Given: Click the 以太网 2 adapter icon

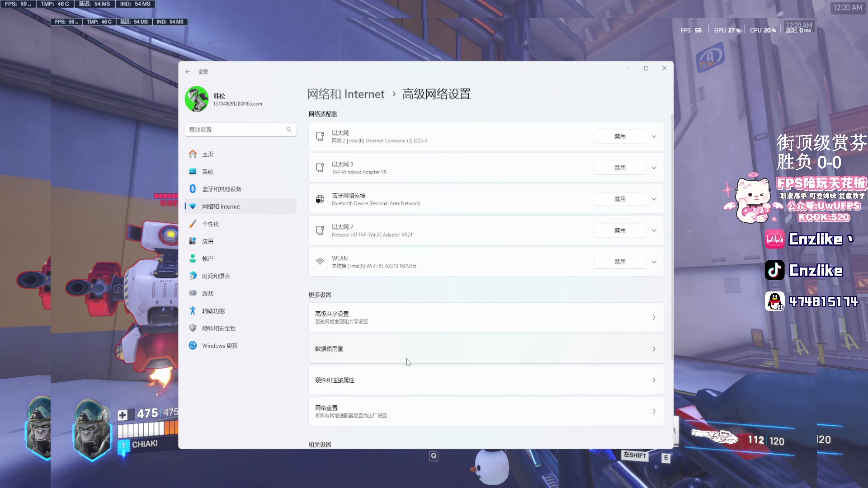Looking at the screenshot, I should click(x=320, y=230).
